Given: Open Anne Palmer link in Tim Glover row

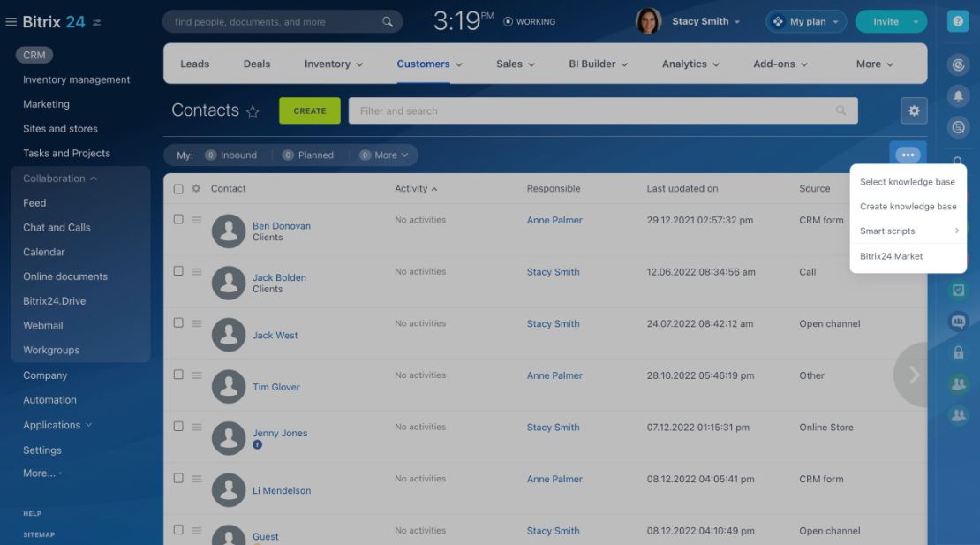Looking at the screenshot, I should [554, 375].
